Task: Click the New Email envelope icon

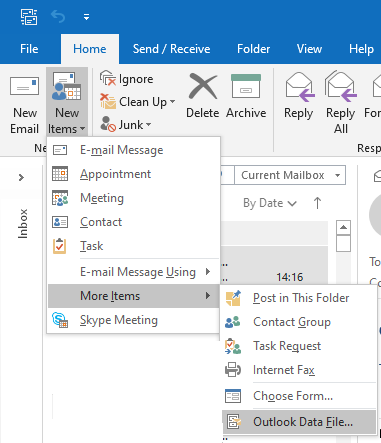Action: tap(24, 86)
